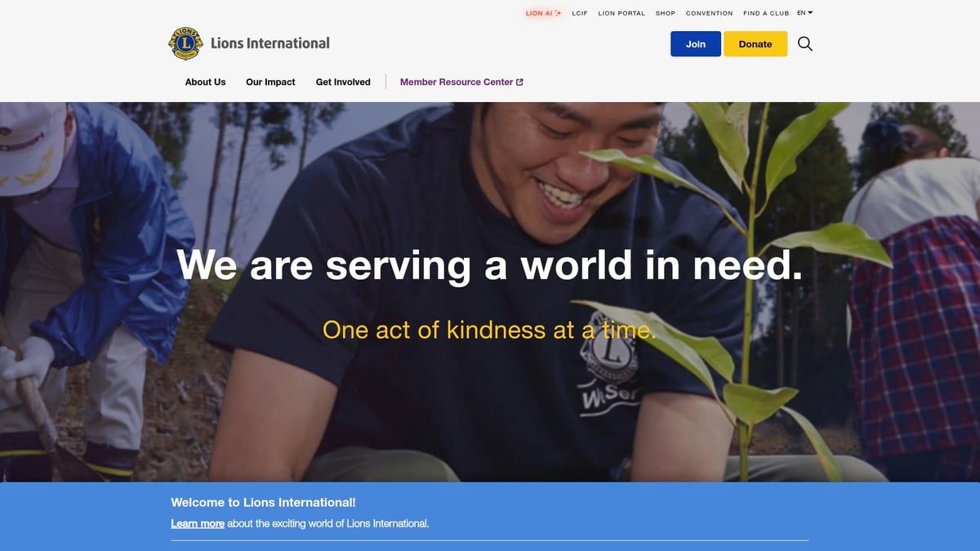Click the yellow Donate button
Viewport: 980px width, 551px height.
[755, 44]
